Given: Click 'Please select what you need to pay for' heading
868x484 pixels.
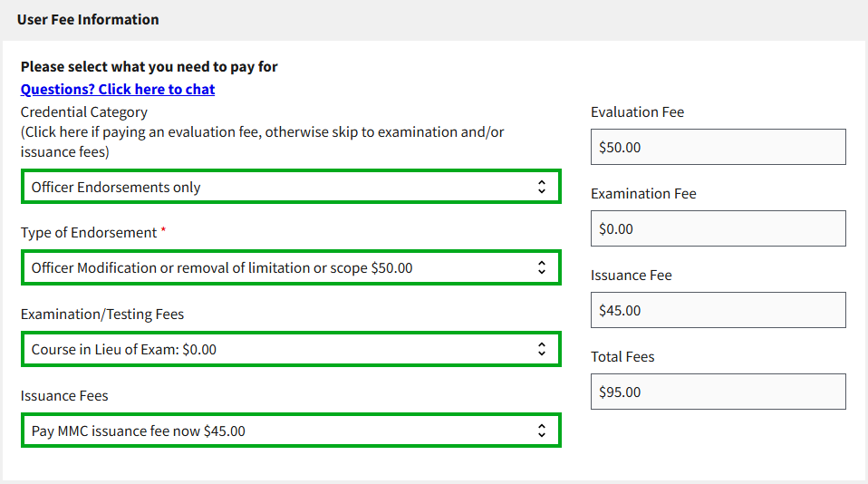Looking at the screenshot, I should point(149,66).
